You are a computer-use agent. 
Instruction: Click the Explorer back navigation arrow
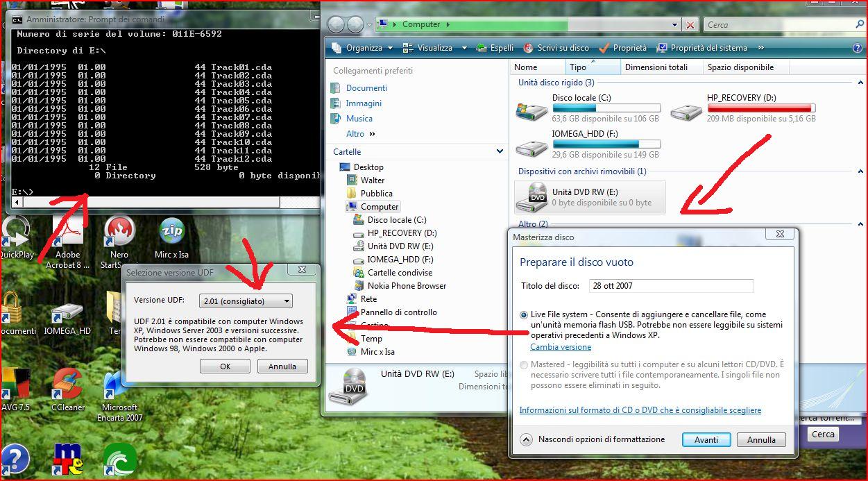pyautogui.click(x=337, y=25)
